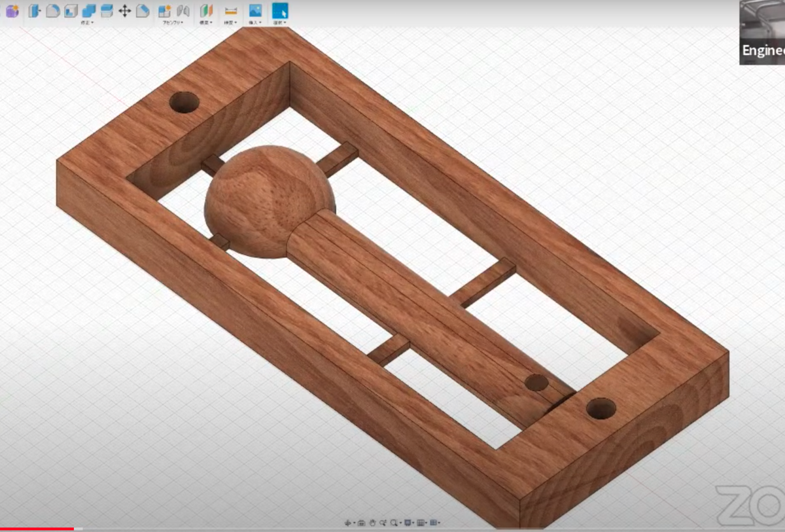Expand the Display Settings dropdown arrow
785x532 pixels.
[x=413, y=523]
